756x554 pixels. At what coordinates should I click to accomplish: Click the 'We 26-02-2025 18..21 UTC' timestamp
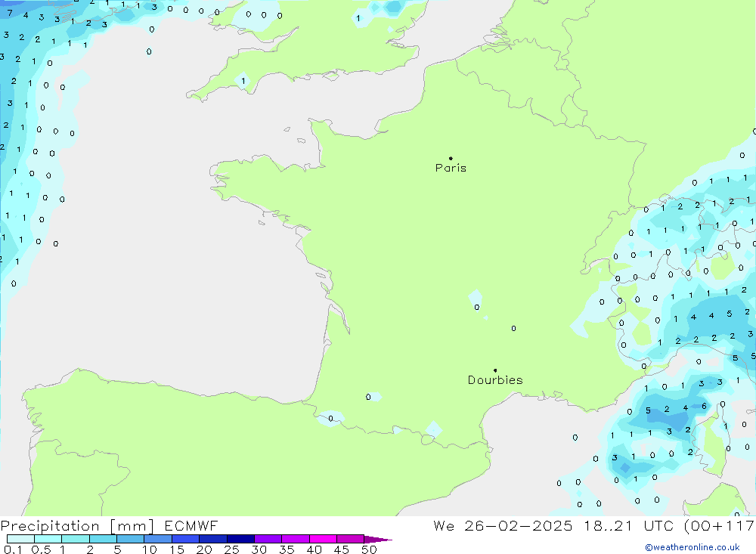[x=553, y=525]
